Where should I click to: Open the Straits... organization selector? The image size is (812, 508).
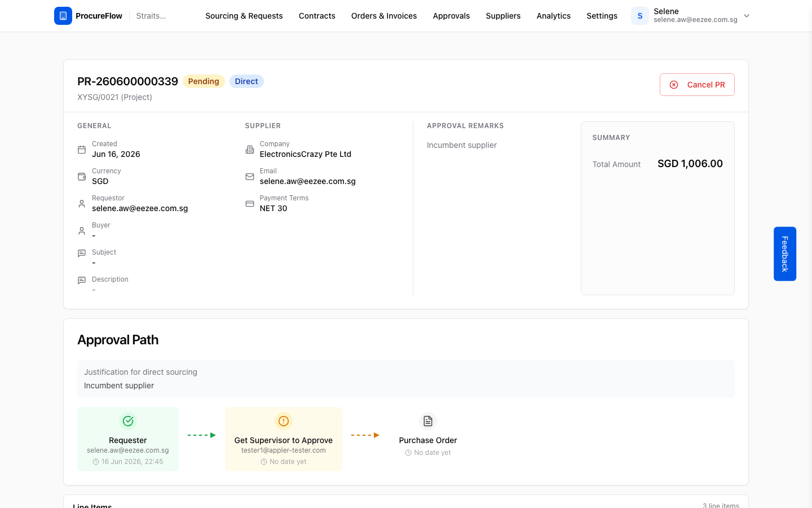[x=151, y=16]
